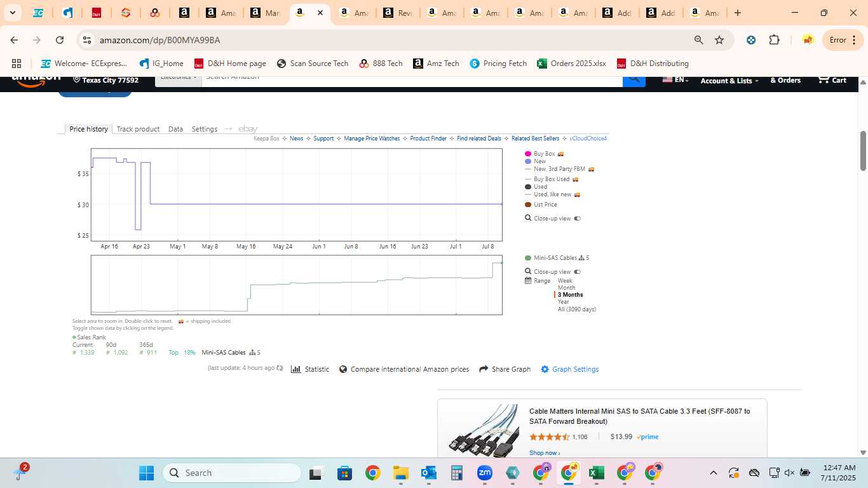Open the Keepa Statistic view
This screenshot has width=868, height=488.
(x=310, y=369)
